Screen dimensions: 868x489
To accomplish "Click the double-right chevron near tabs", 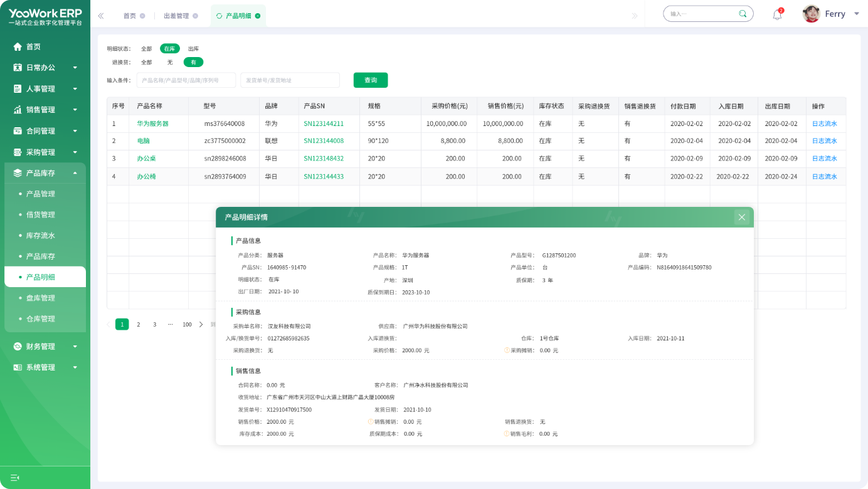I will 634,16.
